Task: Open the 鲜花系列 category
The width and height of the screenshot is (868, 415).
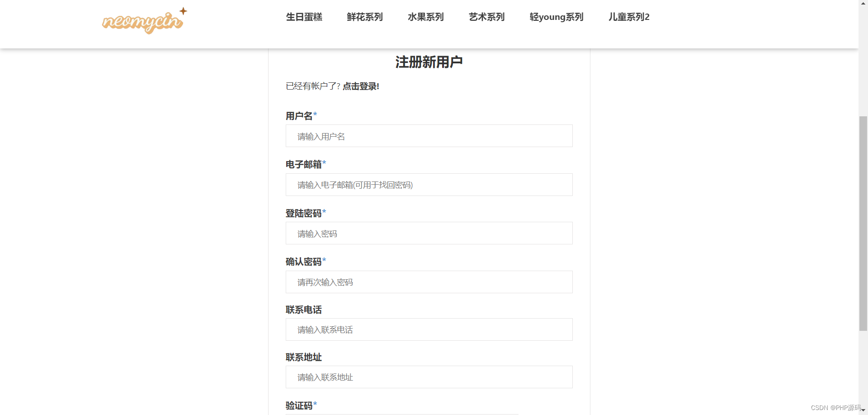Action: click(364, 17)
